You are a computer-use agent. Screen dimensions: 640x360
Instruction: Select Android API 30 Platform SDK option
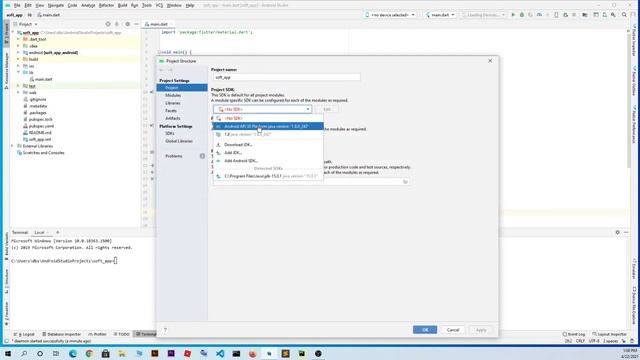tap(268, 127)
